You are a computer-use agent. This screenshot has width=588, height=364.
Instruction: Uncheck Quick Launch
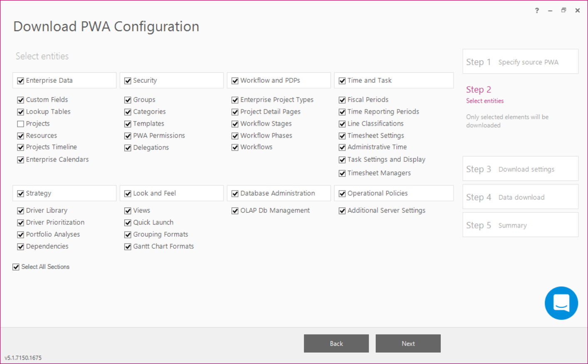point(128,223)
